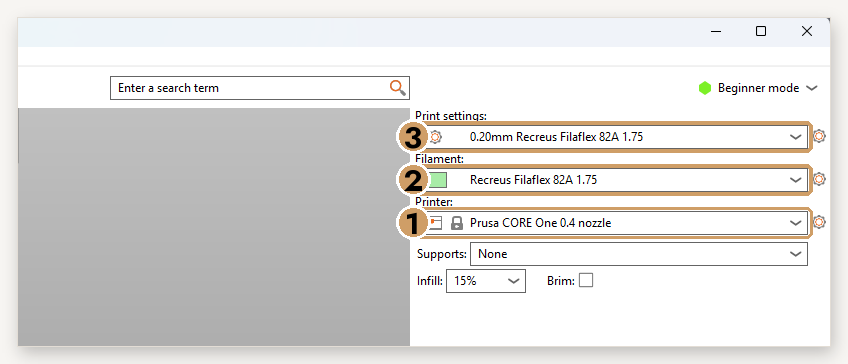Click the cog icon inside the Print settings preset
The height and width of the screenshot is (364, 848).
click(x=435, y=137)
